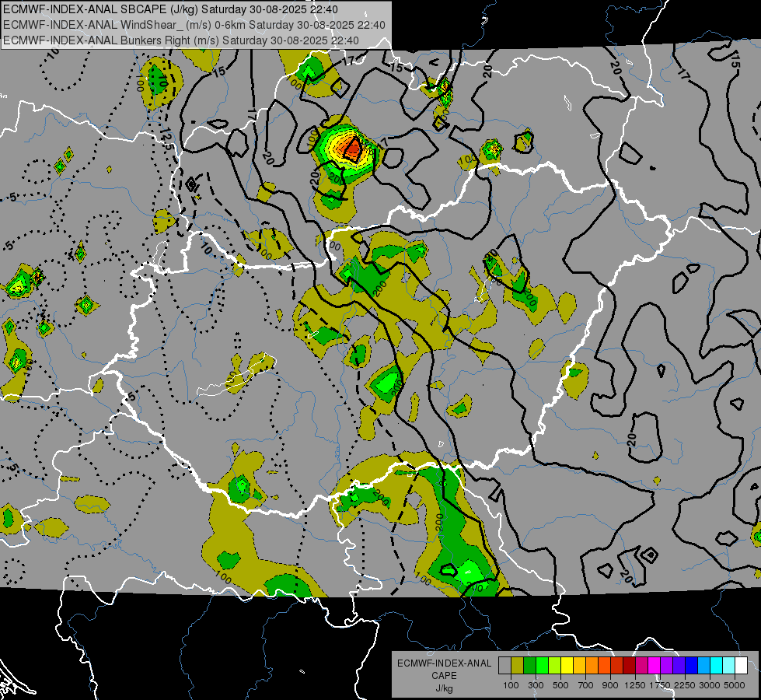Screen dimensions: 761x700
Task: Select the magenta swatch left of 1750
Action: pyautogui.click(x=655, y=665)
